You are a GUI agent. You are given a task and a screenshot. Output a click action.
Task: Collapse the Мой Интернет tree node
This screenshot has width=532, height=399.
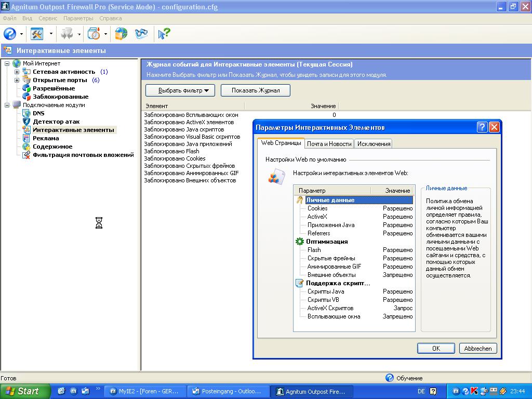tap(7, 63)
